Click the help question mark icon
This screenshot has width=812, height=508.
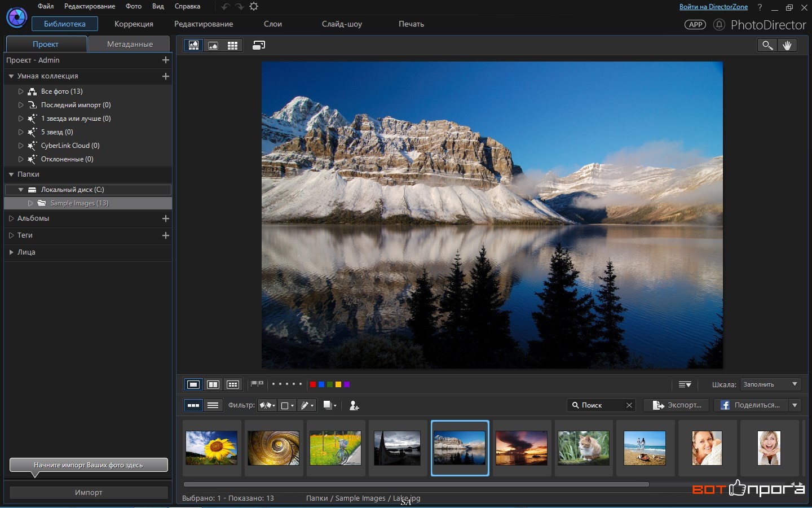760,7
